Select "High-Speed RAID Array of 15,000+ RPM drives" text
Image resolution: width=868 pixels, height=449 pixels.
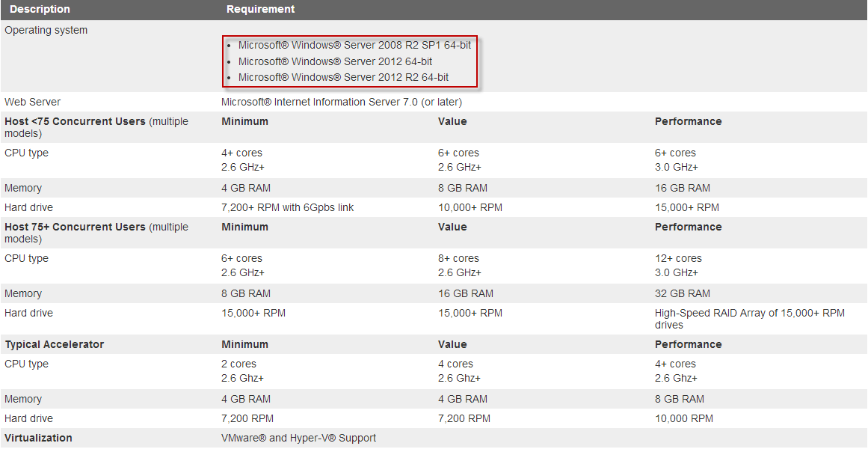[x=750, y=320]
